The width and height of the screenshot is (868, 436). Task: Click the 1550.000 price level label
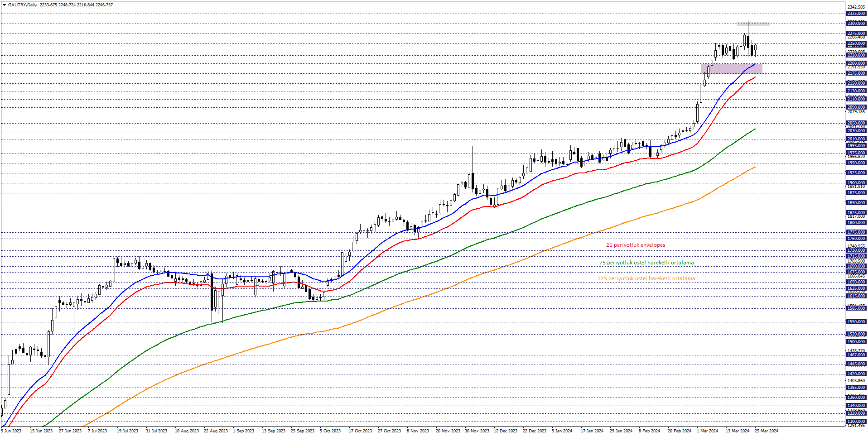[x=856, y=322]
